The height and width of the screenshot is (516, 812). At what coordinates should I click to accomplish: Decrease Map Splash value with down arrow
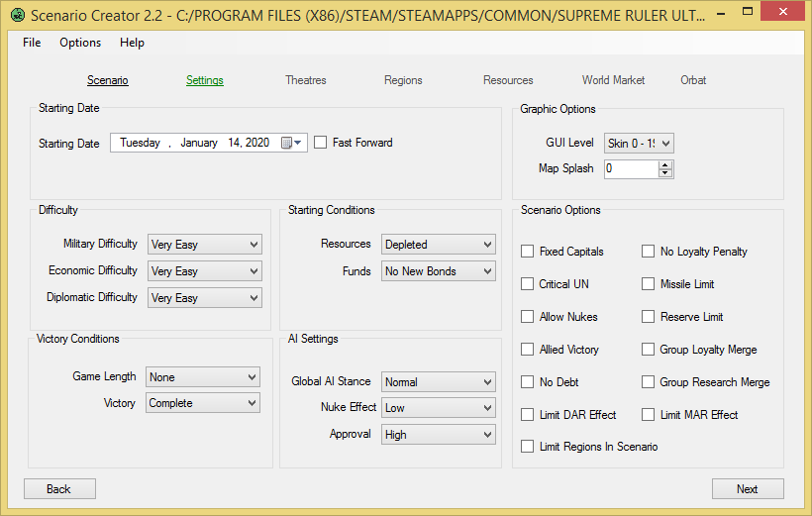tap(665, 173)
